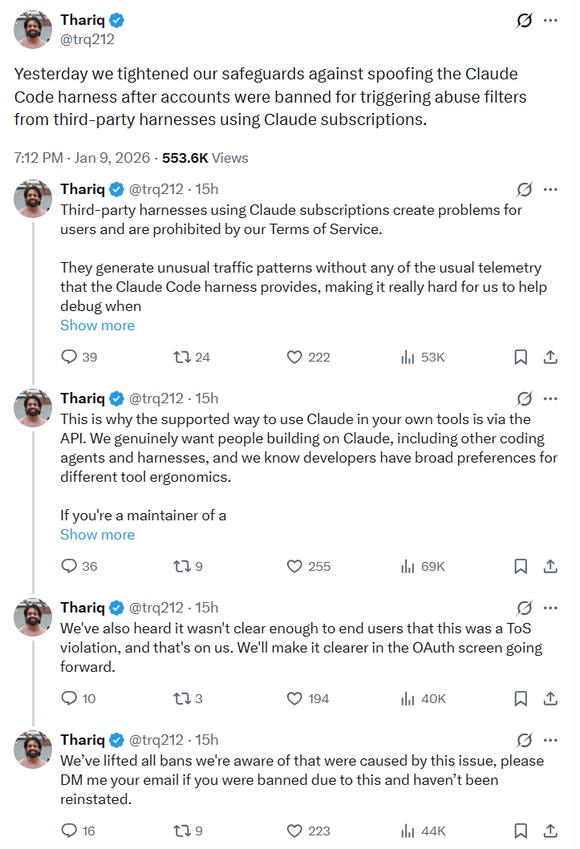Open the 15h timestamp on OAuth reply
Screen dimensions: 580x849
pyautogui.click(x=207, y=608)
